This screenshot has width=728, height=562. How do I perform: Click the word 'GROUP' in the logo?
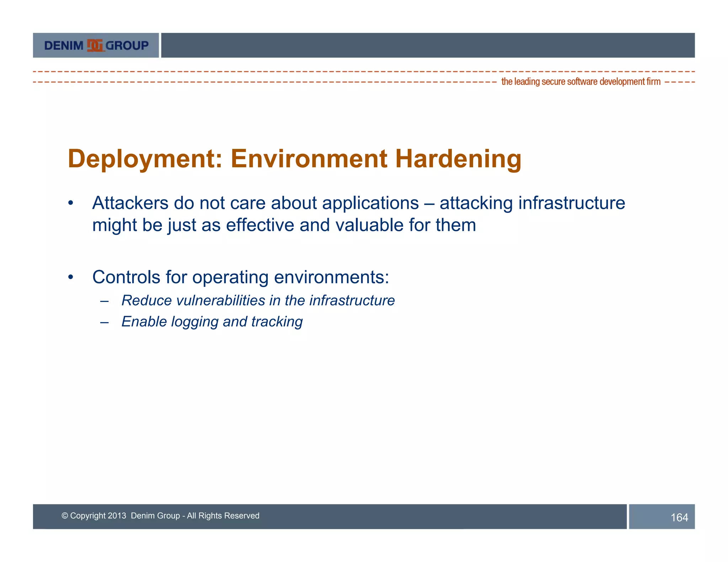[x=127, y=45]
